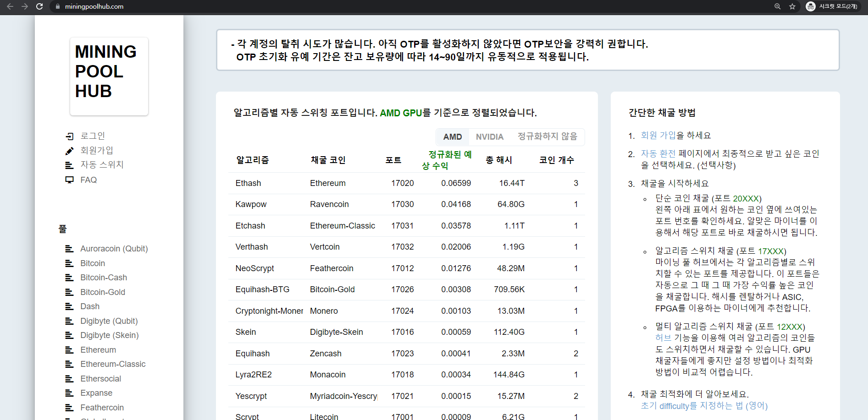The image size is (868, 420).
Task: Click the 코인 개수 column header
Action: pyautogui.click(x=557, y=160)
